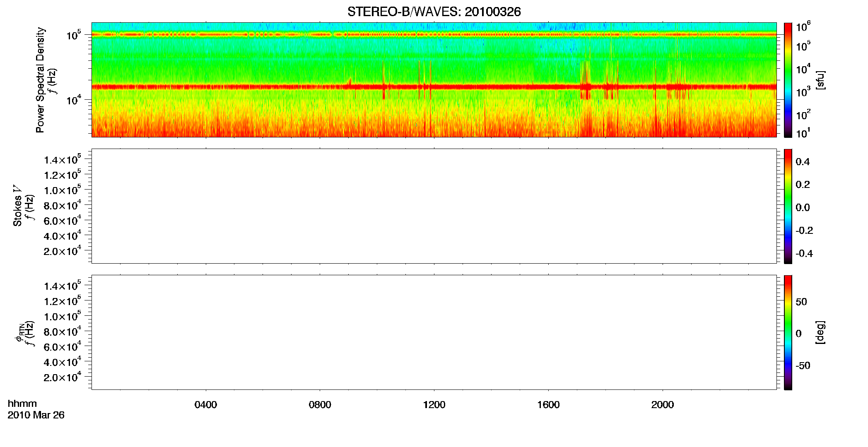
Task: Click the 10^4 frequency tick of the top panel
Action: (74, 100)
